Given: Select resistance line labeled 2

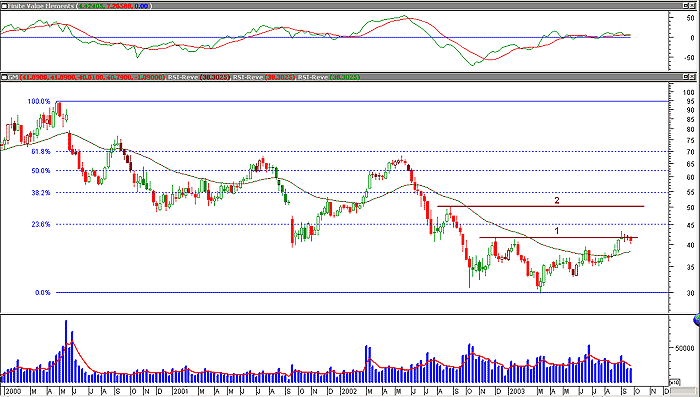Looking at the screenshot, I should click(x=541, y=206).
